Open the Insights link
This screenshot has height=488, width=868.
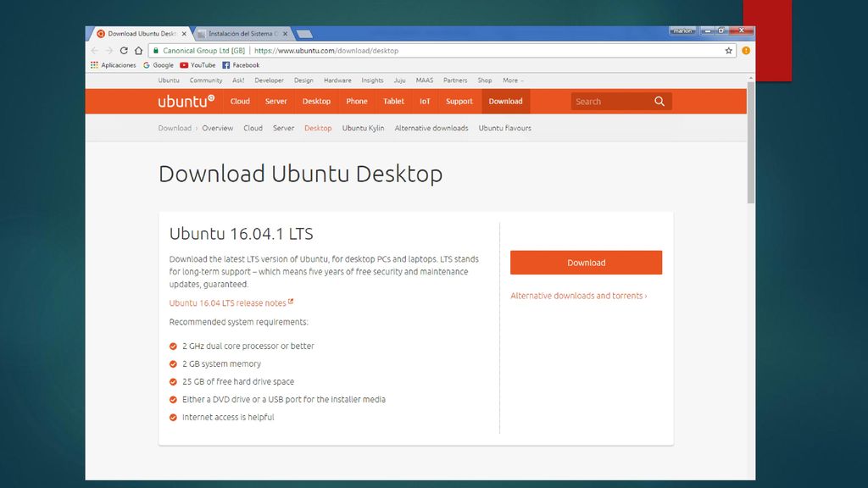373,80
